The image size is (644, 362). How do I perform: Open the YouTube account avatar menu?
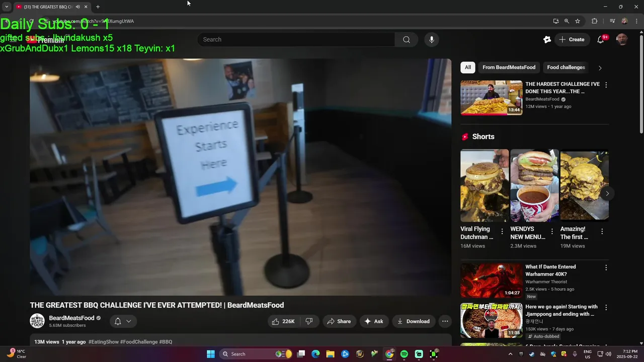(x=622, y=40)
